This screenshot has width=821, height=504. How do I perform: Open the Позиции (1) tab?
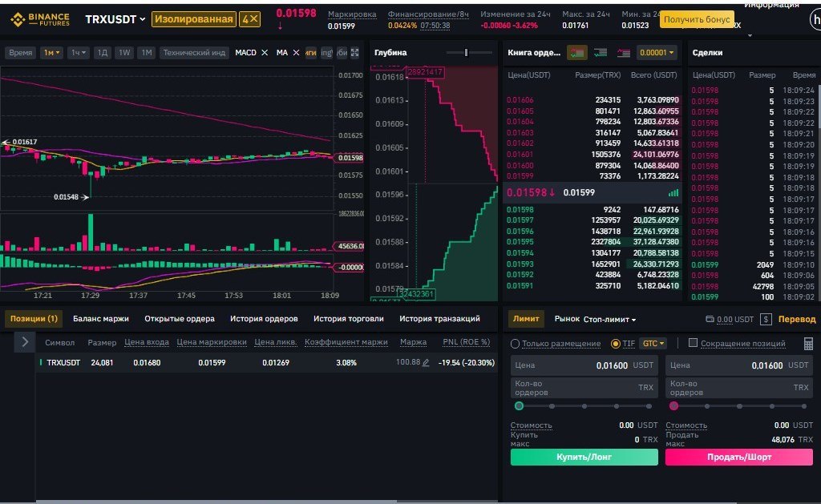[x=34, y=318]
